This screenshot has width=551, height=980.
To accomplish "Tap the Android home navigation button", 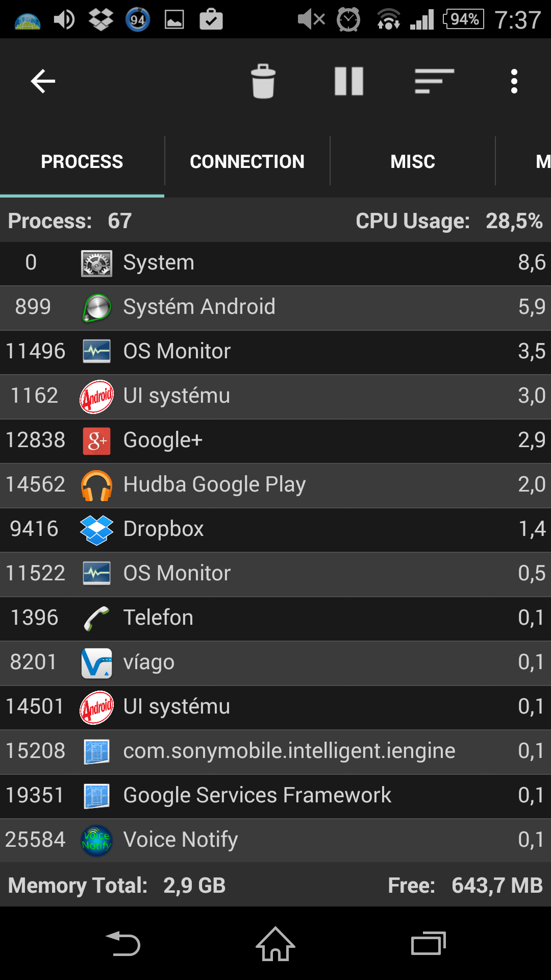I will (275, 944).
